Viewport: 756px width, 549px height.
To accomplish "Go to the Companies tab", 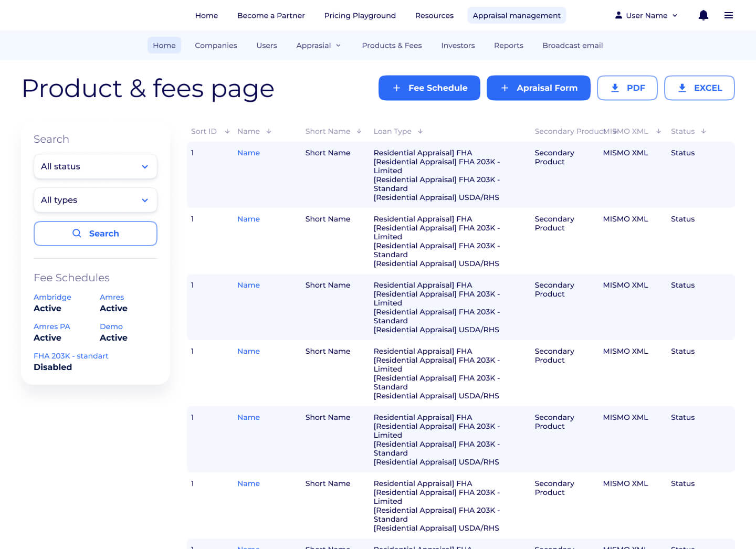I will [x=216, y=46].
